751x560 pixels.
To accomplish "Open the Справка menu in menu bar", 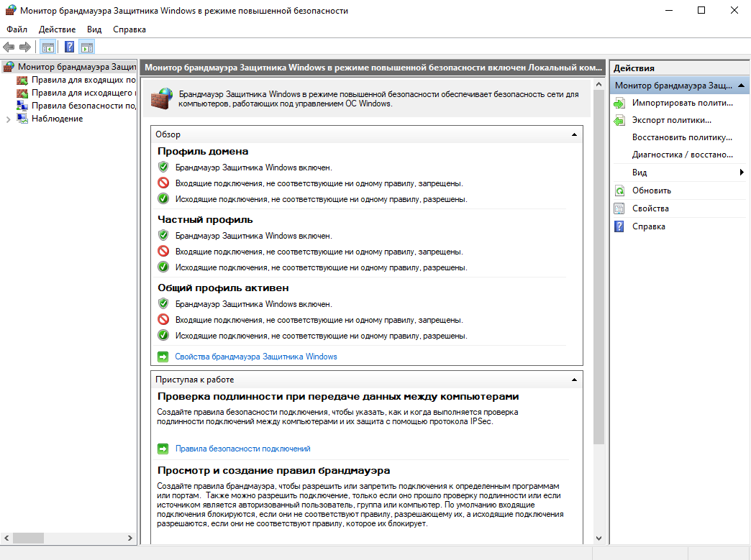I will (x=129, y=29).
